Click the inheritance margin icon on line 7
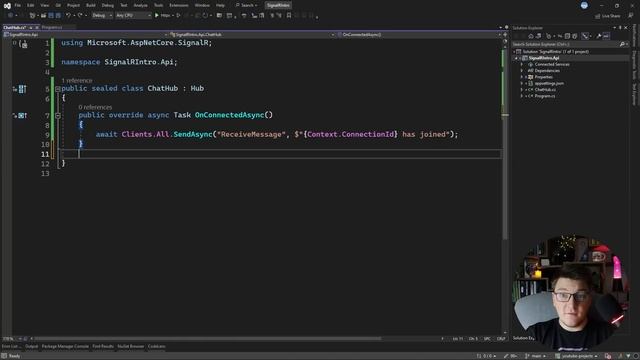The image size is (640, 360). tap(22, 116)
